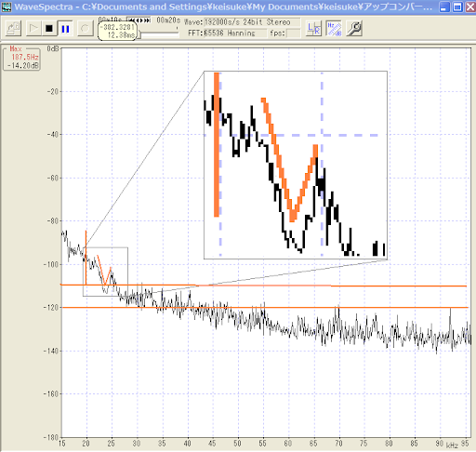
Task: Click the 00m20s end time label
Action: 168,20
